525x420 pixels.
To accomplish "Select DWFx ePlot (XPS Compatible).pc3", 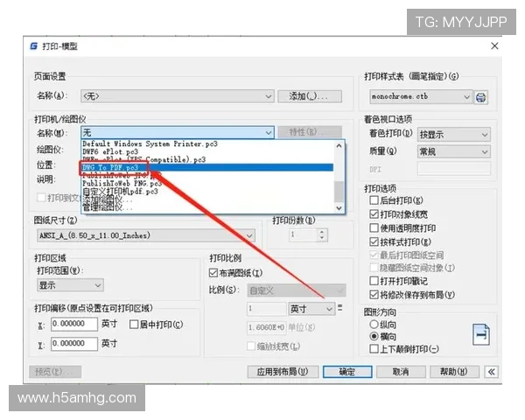I will tap(207, 160).
